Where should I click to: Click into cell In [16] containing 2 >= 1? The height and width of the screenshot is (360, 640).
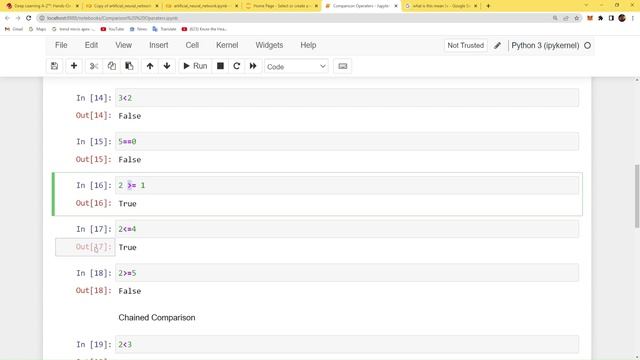[x=347, y=185]
